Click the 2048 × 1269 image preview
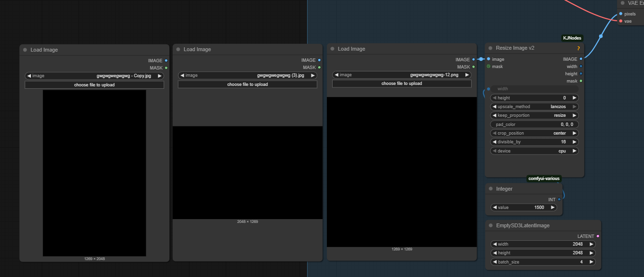Screen dimensions: 644x277 tap(248, 173)
